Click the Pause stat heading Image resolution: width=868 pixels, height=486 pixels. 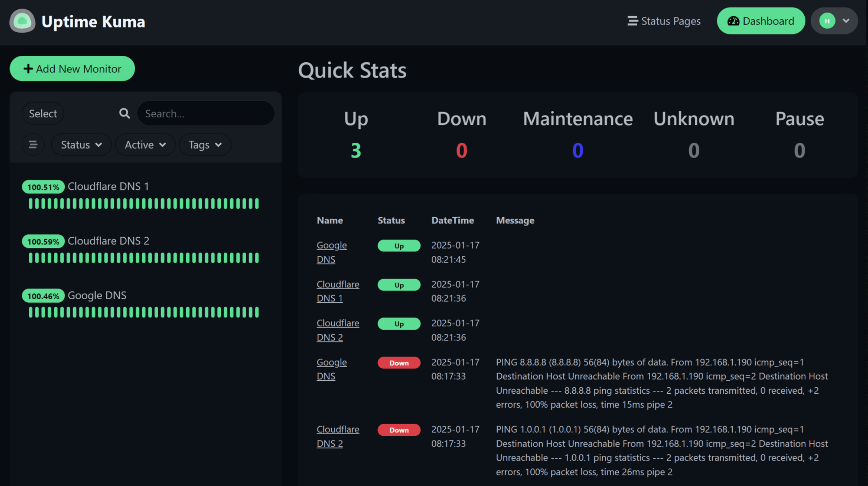tap(799, 119)
